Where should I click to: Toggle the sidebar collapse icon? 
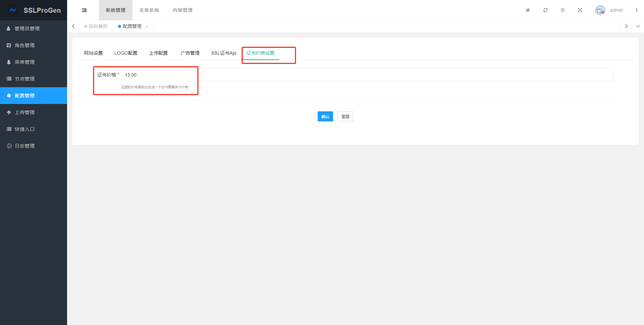[x=84, y=10]
